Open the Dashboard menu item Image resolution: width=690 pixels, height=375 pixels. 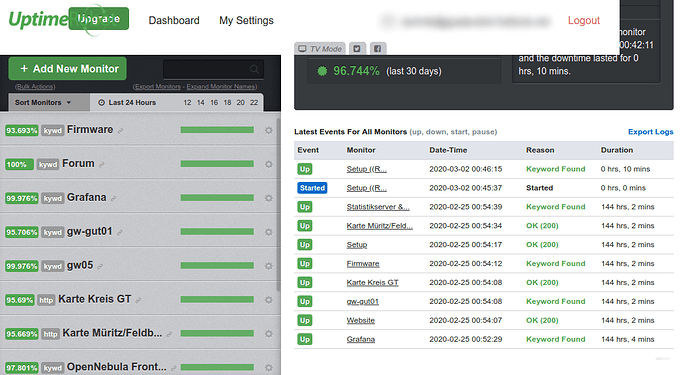(x=174, y=20)
